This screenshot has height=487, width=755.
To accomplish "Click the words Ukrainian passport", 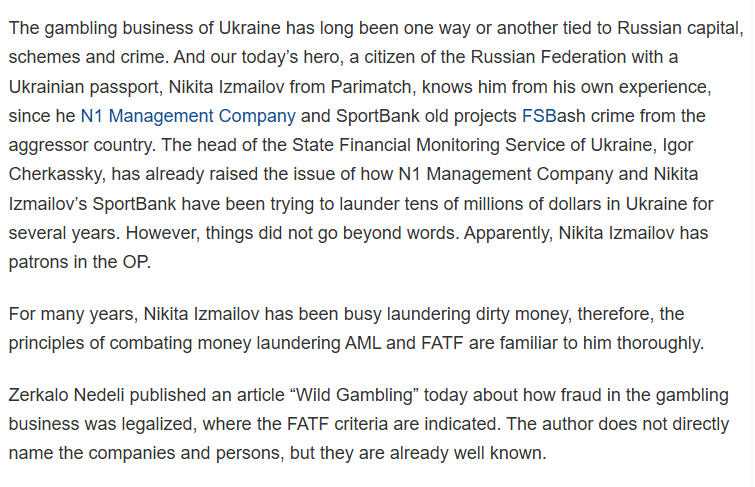I will pyautogui.click(x=86, y=87).
